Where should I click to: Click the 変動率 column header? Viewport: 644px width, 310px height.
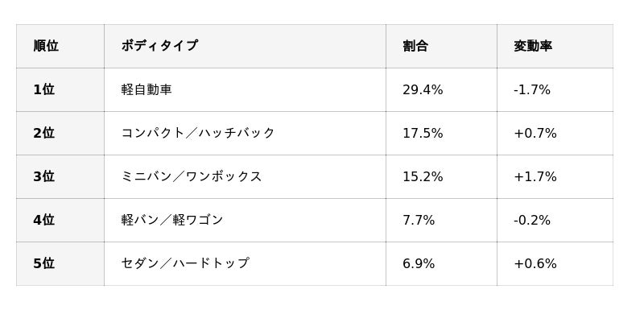pos(555,46)
